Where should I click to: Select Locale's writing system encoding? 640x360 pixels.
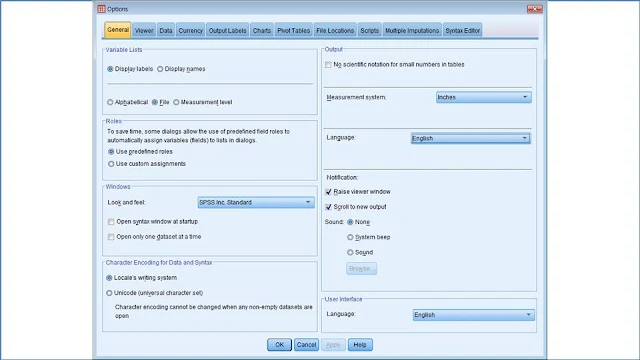click(109, 278)
